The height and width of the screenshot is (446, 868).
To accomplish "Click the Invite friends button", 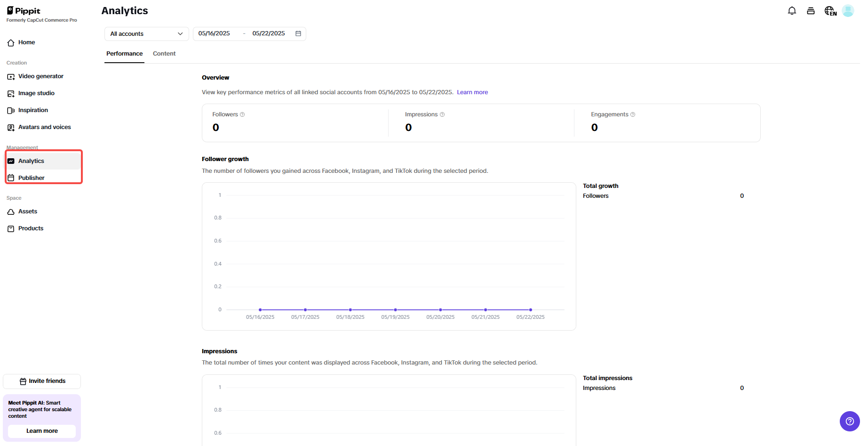I will pyautogui.click(x=42, y=381).
